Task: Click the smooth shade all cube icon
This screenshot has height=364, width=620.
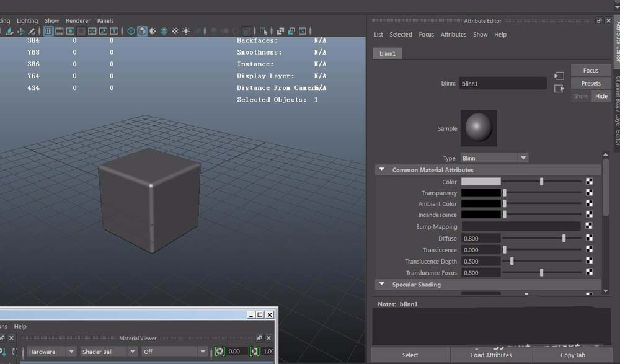Action: coord(142,31)
